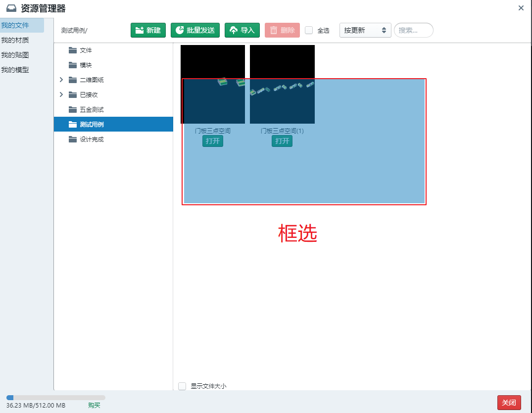Click the storage usage progress bar
Viewport: 532px width, 413px height.
pos(55,397)
